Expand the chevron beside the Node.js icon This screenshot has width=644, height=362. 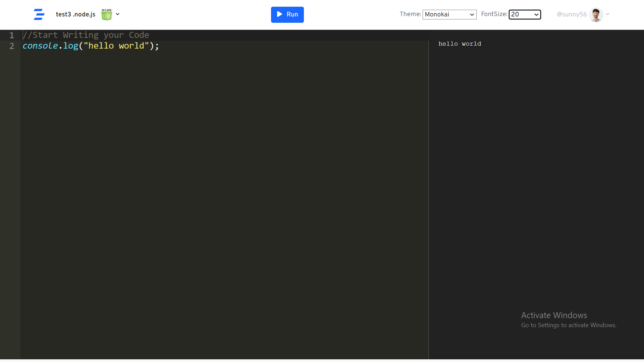point(118,14)
